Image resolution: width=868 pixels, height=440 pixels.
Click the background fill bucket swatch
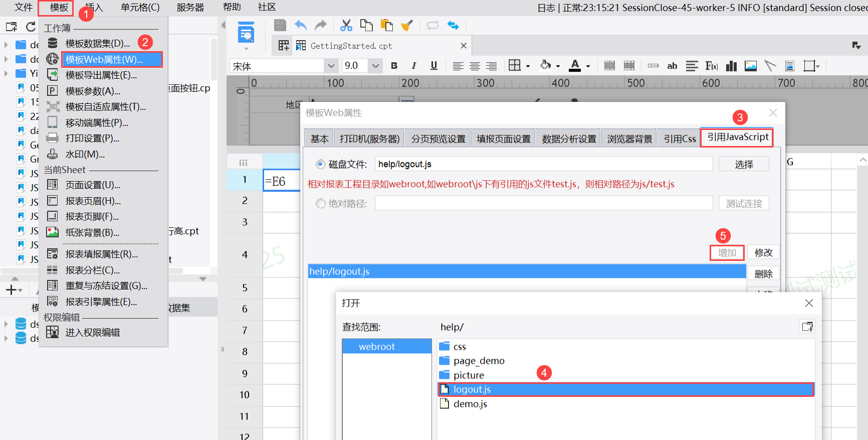pos(546,65)
